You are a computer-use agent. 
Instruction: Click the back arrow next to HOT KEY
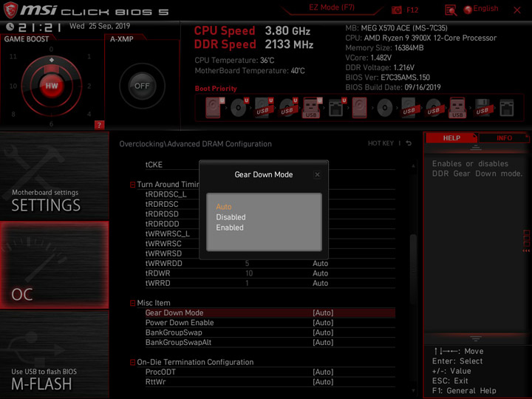409,143
